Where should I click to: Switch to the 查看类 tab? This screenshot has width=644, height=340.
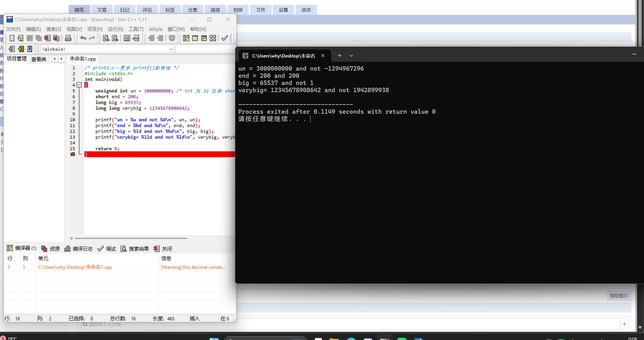39,59
